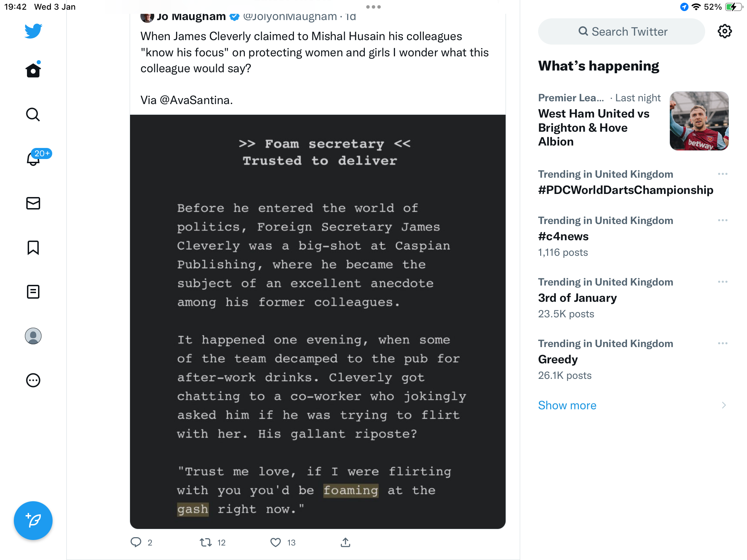Open Profile avatar icon in sidebar
This screenshot has width=747, height=560.
pyautogui.click(x=33, y=336)
